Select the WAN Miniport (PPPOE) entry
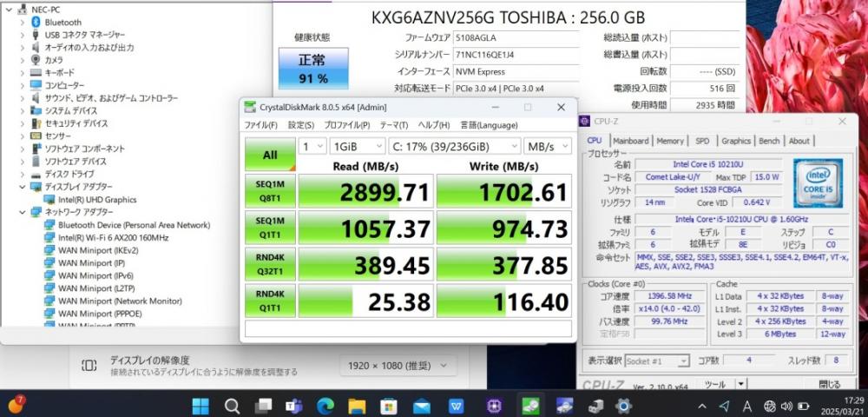 (x=100, y=314)
